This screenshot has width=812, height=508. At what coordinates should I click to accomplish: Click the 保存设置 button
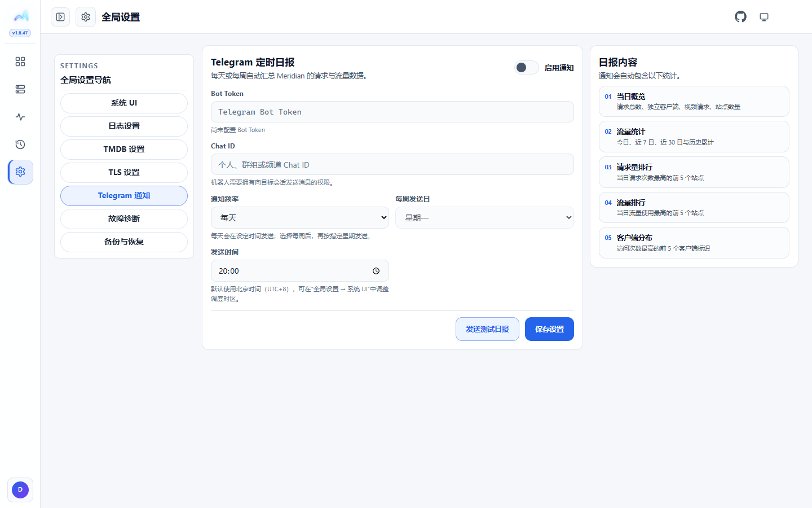(549, 329)
